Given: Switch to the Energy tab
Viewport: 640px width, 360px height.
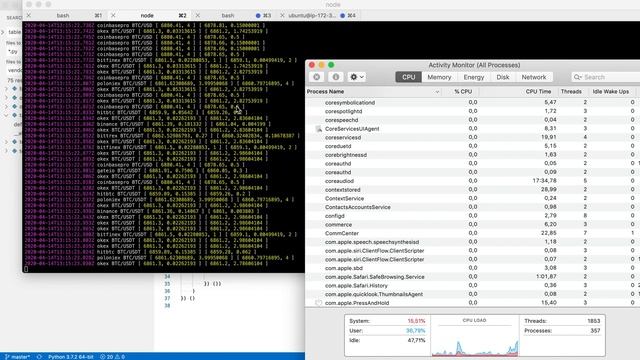Looking at the screenshot, I should pos(473,77).
